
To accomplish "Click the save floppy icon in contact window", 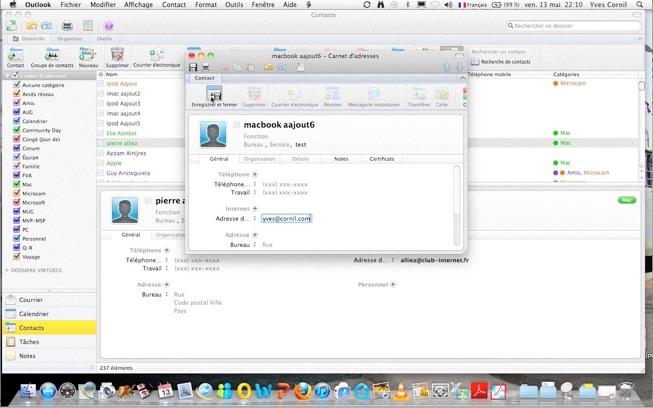I will [193, 67].
